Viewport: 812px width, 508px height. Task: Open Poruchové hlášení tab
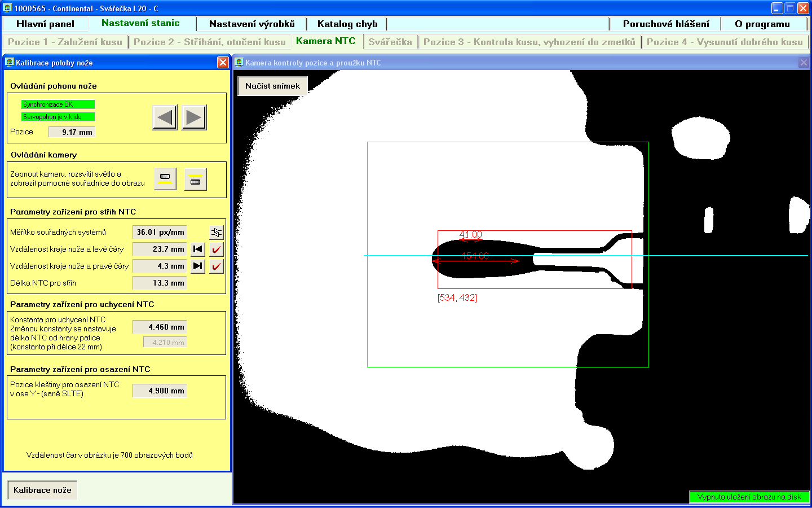tap(666, 24)
